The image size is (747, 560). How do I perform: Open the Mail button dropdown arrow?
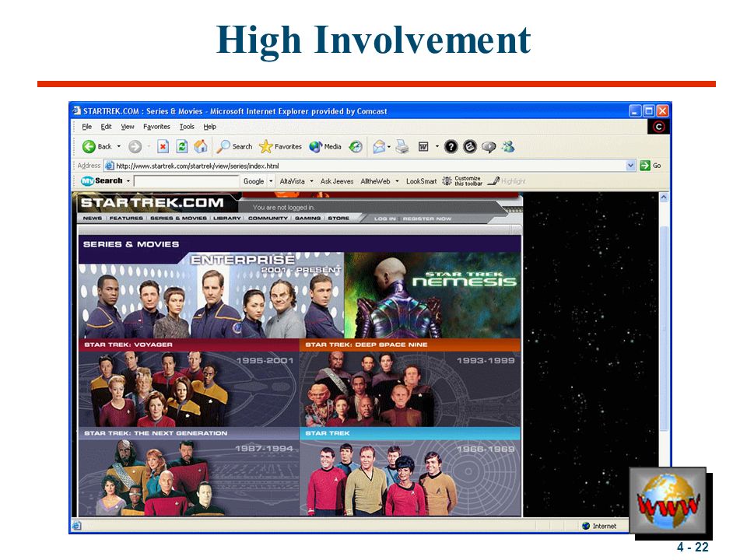[x=389, y=147]
